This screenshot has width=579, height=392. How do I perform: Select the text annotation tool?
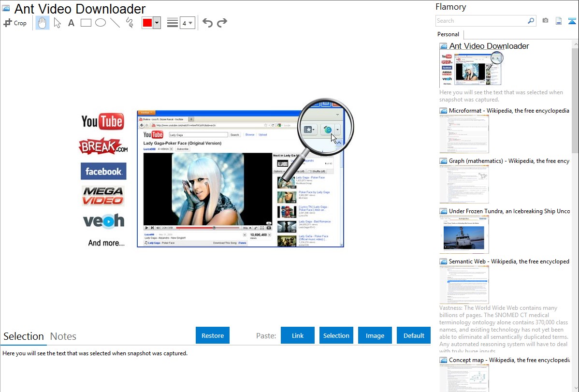click(71, 23)
